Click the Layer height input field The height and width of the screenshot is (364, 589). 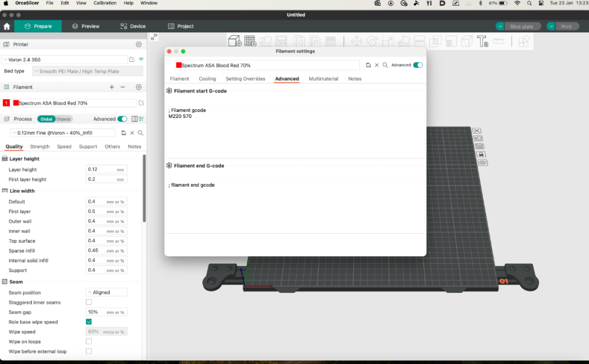(106, 170)
